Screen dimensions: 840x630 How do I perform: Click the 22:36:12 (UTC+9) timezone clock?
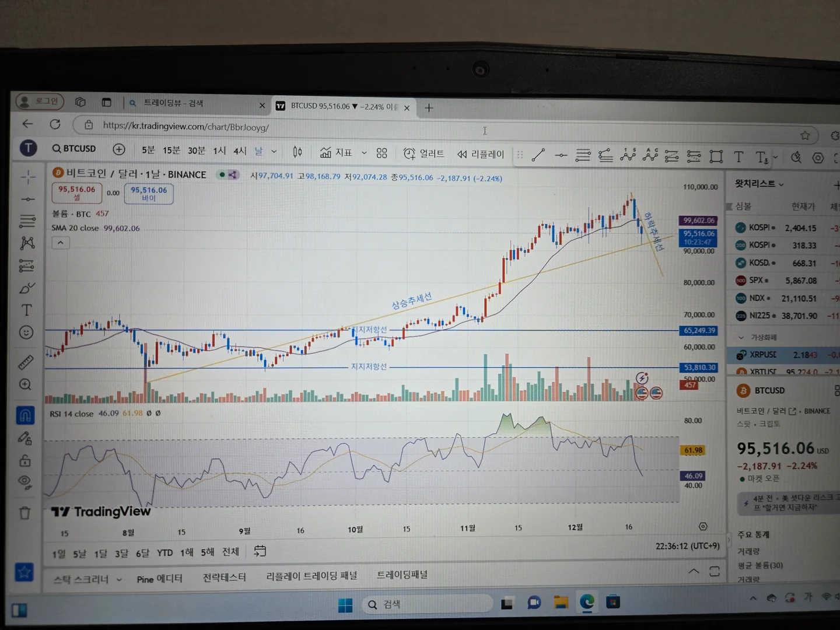687,546
